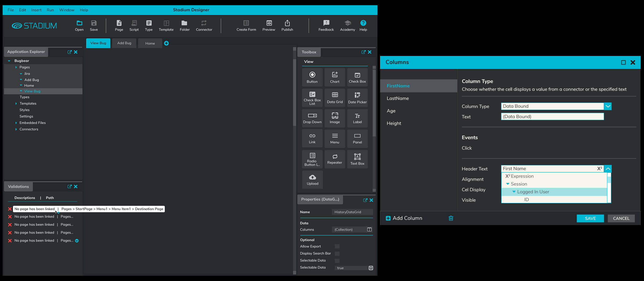Open the Run menu
The image size is (644, 281).
[x=50, y=10]
